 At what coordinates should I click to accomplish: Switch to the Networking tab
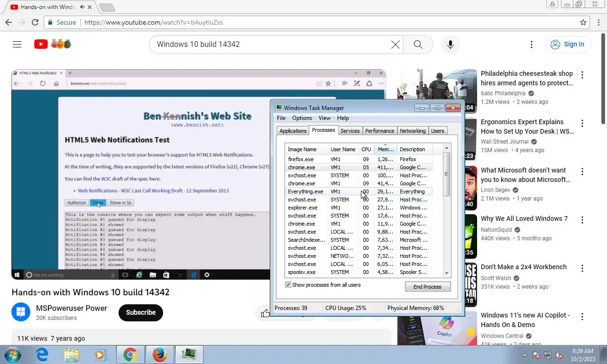pos(413,131)
